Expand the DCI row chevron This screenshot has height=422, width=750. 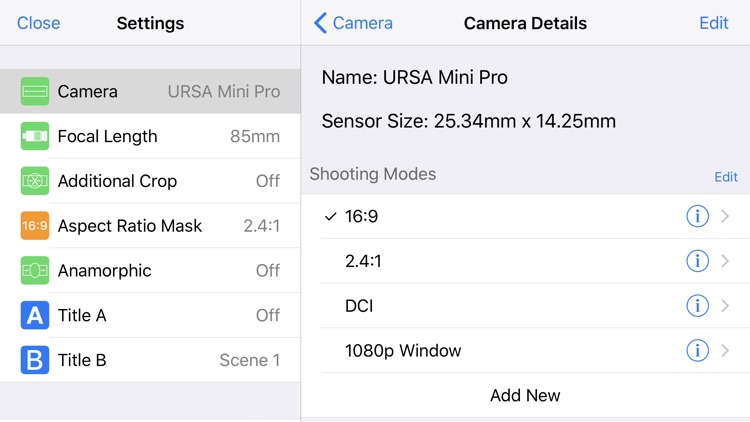[x=725, y=306]
